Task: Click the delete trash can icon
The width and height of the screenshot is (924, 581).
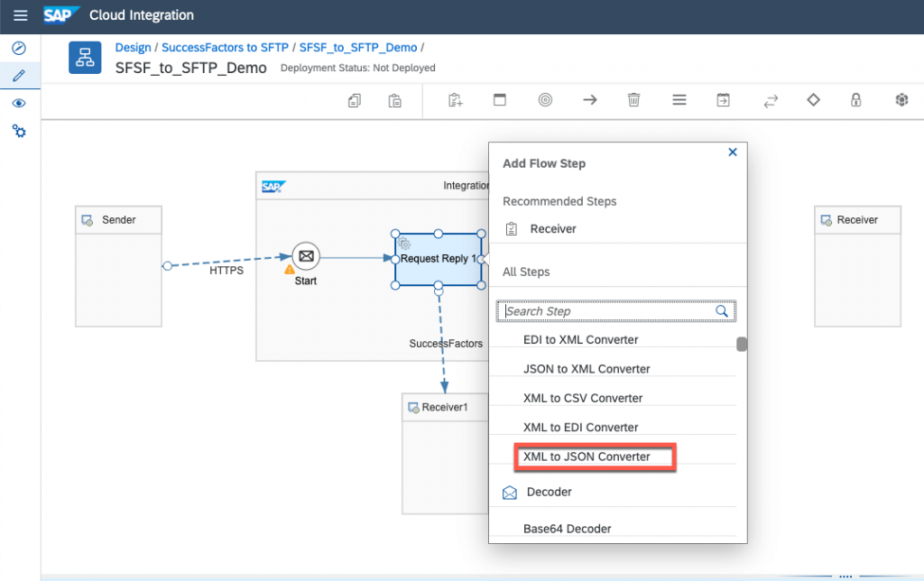Action: click(x=633, y=99)
